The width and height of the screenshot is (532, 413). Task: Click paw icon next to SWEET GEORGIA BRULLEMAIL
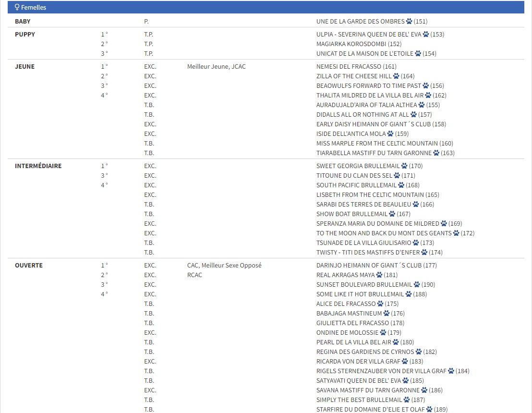pyautogui.click(x=404, y=166)
